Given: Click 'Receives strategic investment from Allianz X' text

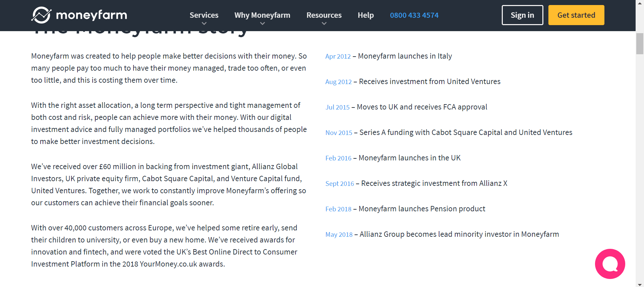Looking at the screenshot, I should point(434,184).
